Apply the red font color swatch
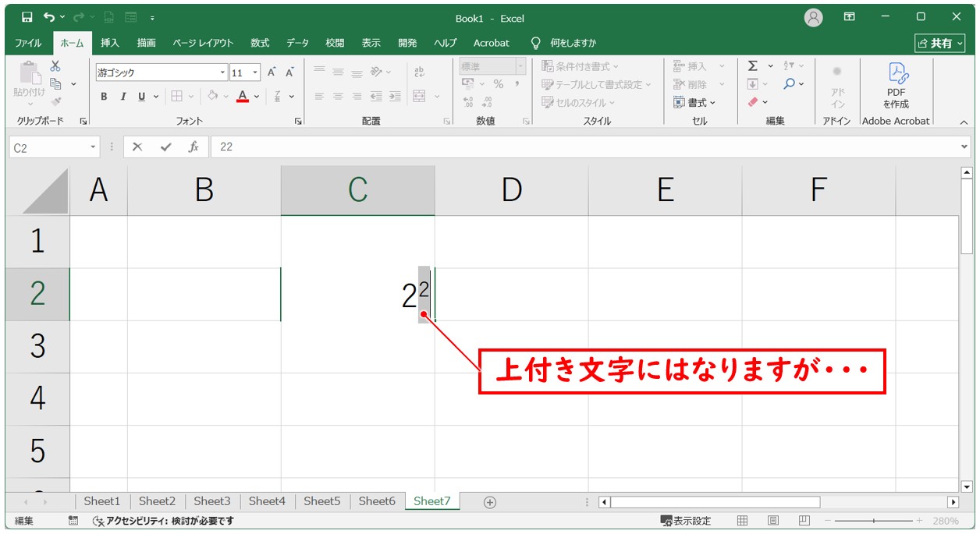Viewport: 980px width, 534px height. 243,97
